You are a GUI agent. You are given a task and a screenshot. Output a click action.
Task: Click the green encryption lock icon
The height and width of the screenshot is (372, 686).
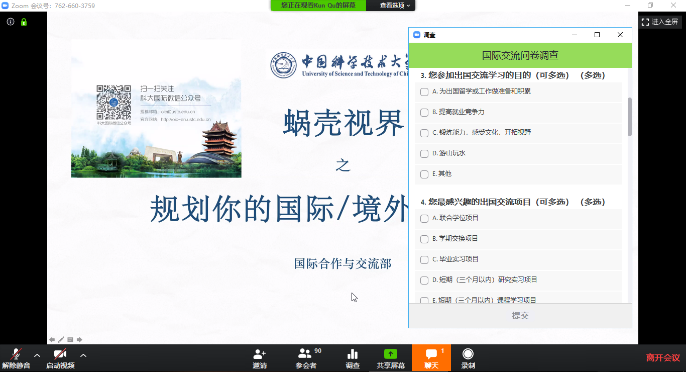(24, 22)
